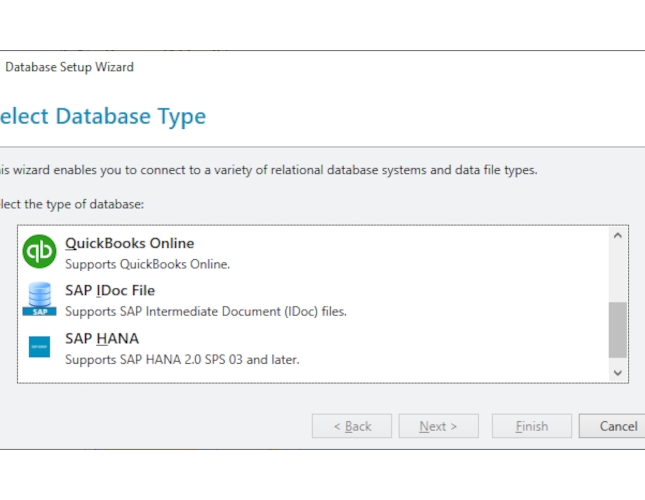This screenshot has width=645, height=500.
Task: Click the 'Select Database Type' heading
Action: tap(103, 116)
